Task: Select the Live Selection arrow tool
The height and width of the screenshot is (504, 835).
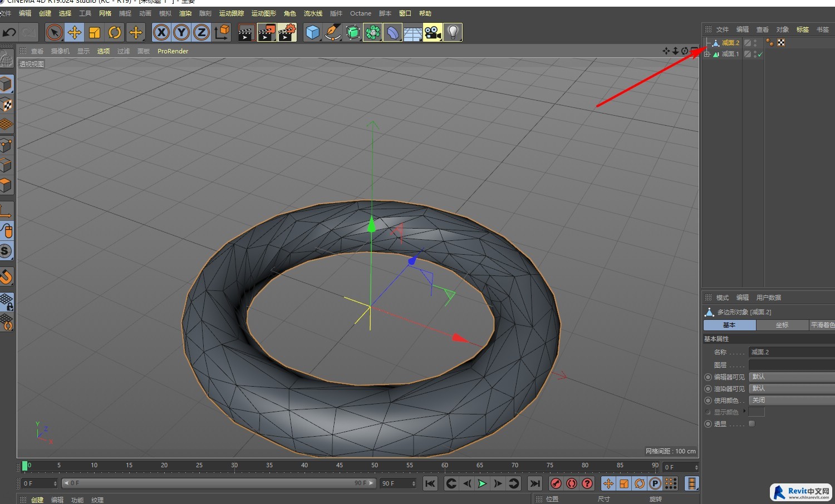Action: tap(55, 33)
